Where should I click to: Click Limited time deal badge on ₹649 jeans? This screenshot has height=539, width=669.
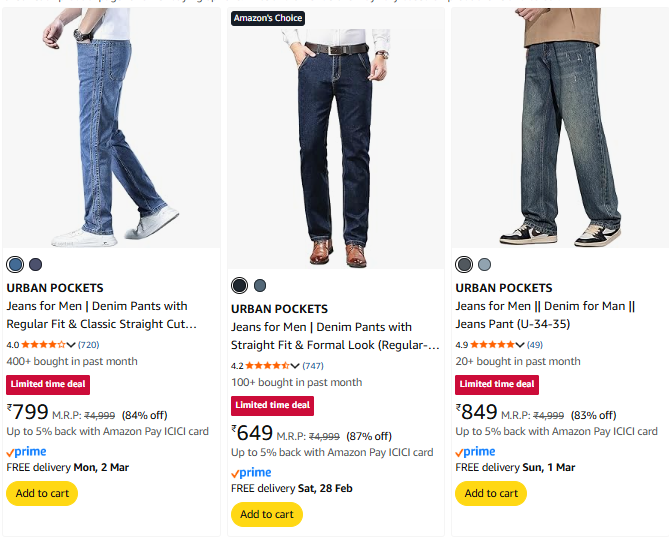(272, 405)
